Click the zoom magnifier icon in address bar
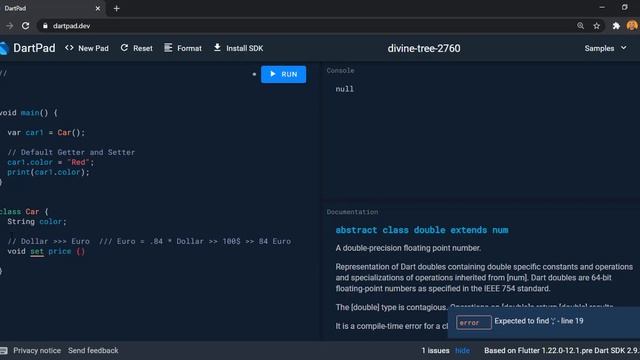Screen dimensions: 640x360 coord(580,26)
